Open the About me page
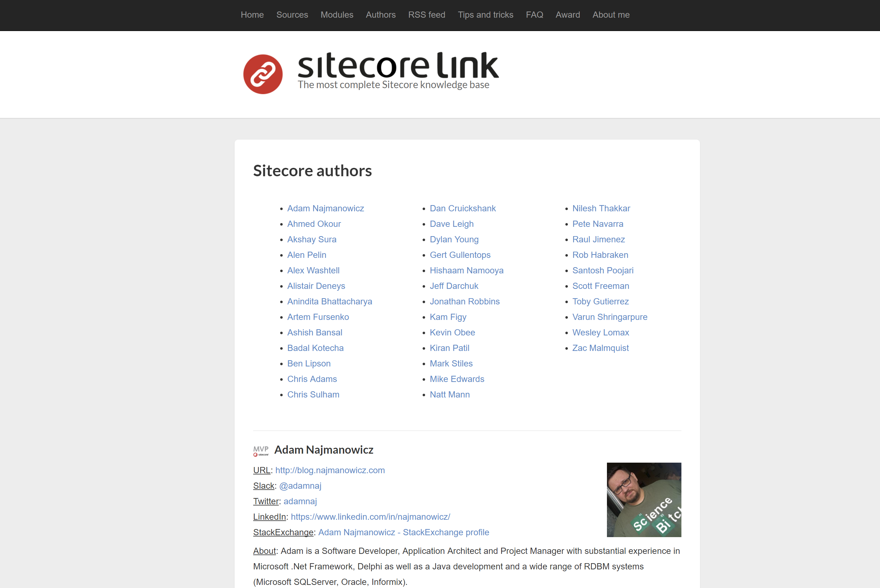The height and width of the screenshot is (588, 880). tap(610, 15)
